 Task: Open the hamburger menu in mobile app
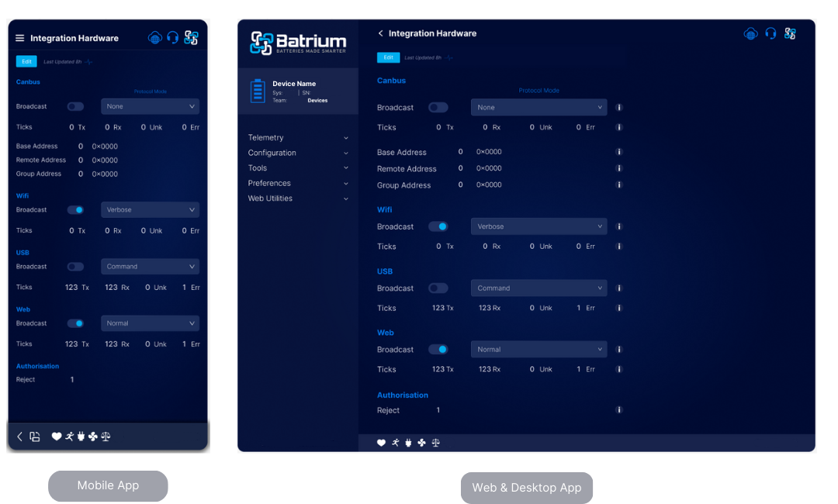tap(19, 38)
